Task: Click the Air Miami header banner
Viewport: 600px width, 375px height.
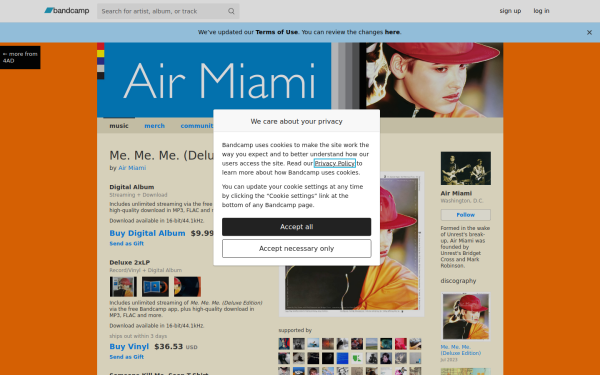Action: [300, 80]
